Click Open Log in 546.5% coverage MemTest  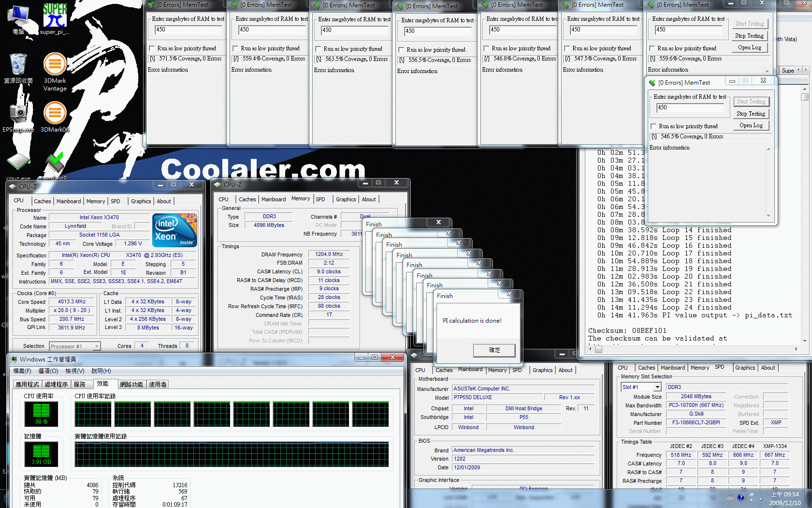(751, 125)
